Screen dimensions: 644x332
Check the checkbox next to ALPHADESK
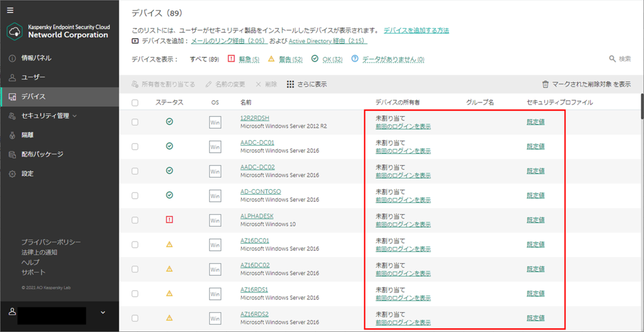pyautogui.click(x=134, y=220)
